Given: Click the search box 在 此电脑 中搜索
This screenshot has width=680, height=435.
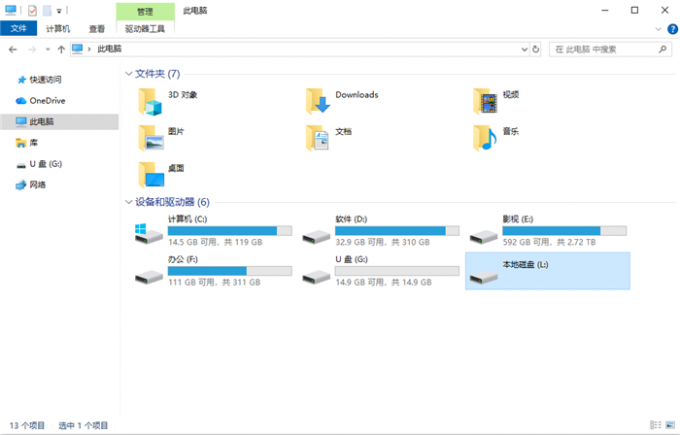Looking at the screenshot, I should click(610, 49).
